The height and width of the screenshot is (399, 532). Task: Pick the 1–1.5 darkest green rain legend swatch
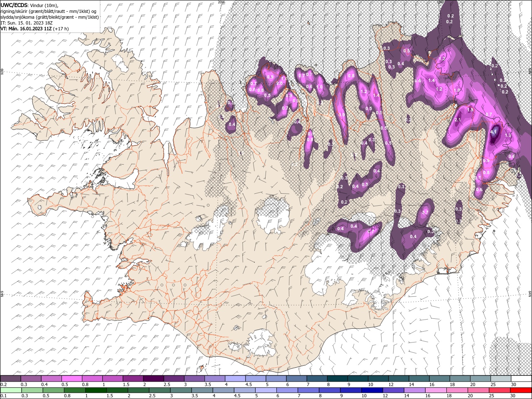point(96,390)
